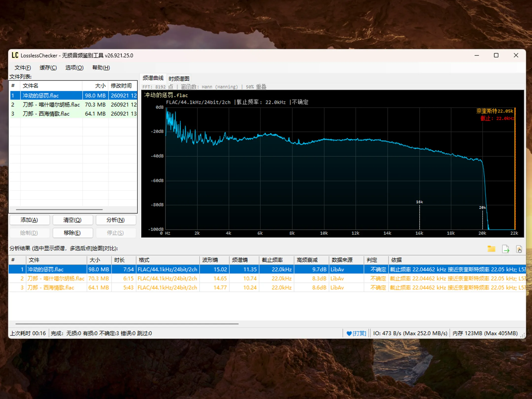
Task: Sort file list by 文件名 column header
Action: (51, 86)
